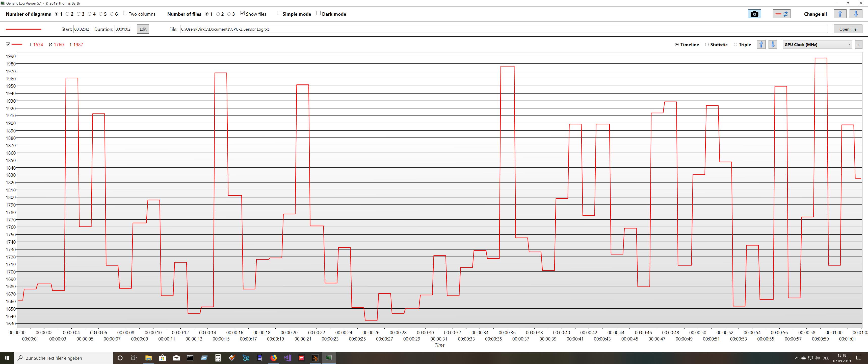This screenshot has height=364, width=868.
Task: Open Firefox from the taskbar
Action: point(273,358)
